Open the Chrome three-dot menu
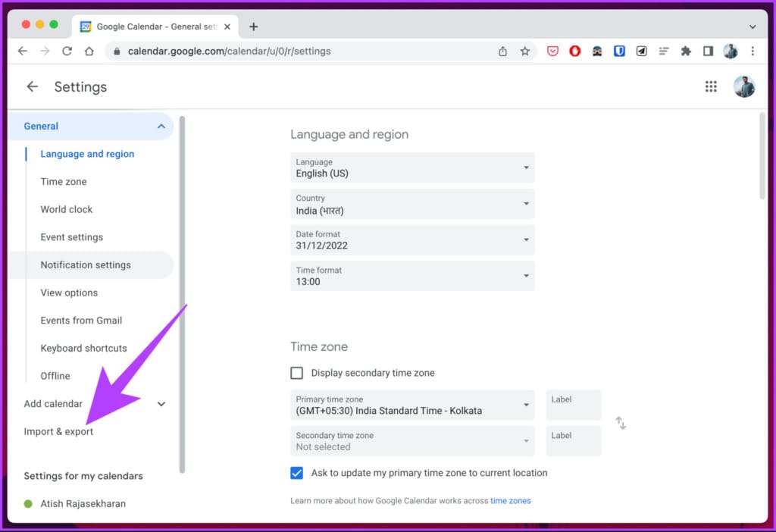 tap(753, 51)
